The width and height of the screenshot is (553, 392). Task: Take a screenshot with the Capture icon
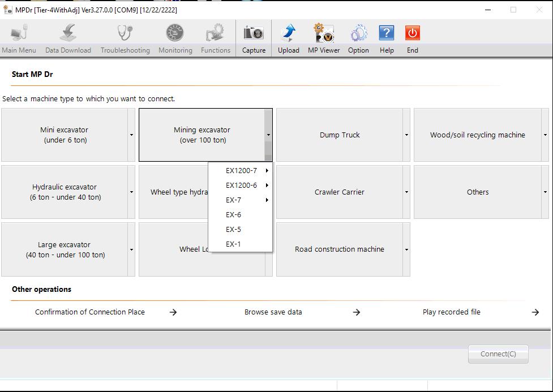point(254,35)
